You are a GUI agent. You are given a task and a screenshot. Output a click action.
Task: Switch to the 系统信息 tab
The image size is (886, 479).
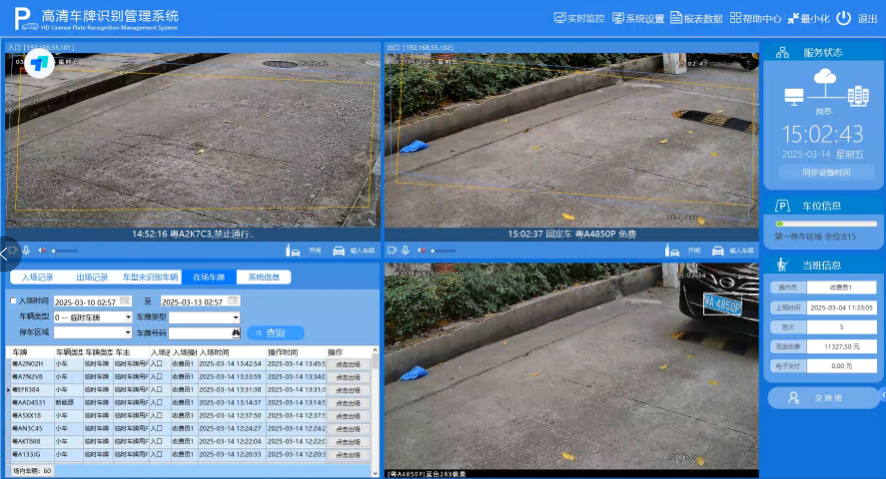tap(264, 277)
